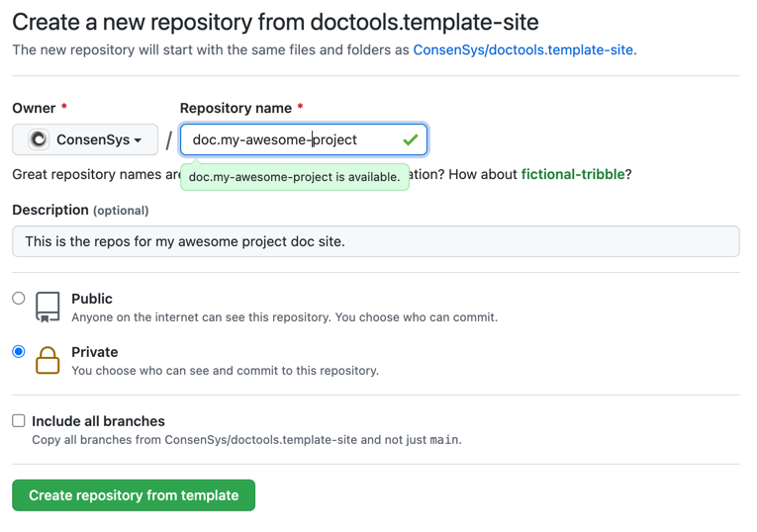
Task: Click the 'Private' label text
Action: 95,352
